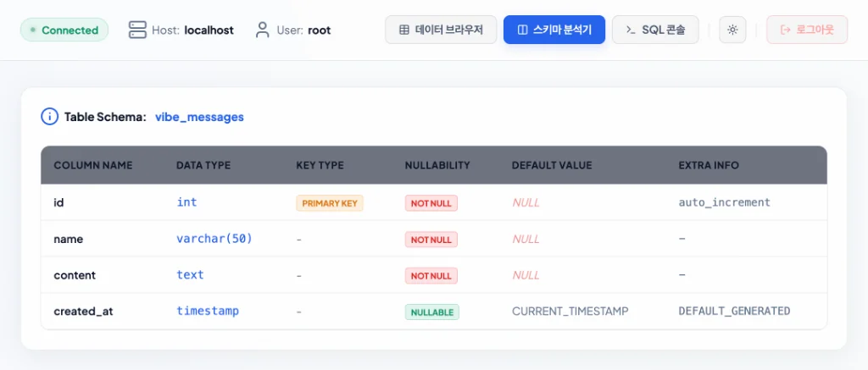Viewport: 868px width, 370px height.
Task: Select the content column name cell
Action: pyautogui.click(x=75, y=275)
